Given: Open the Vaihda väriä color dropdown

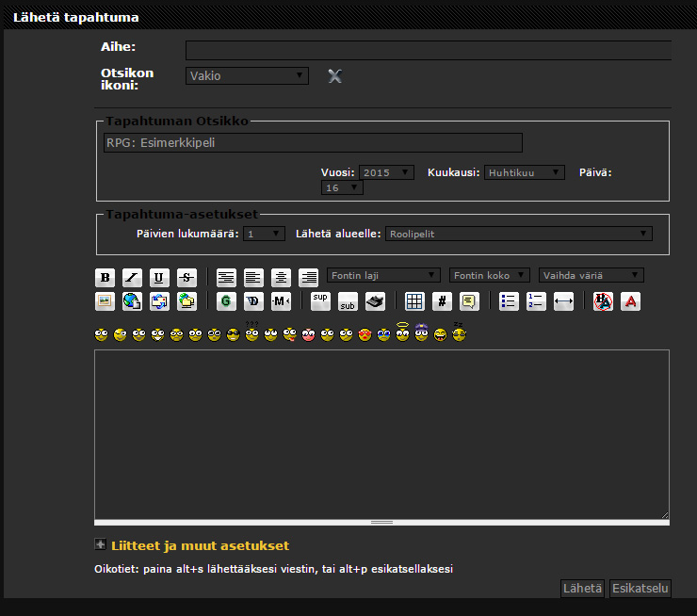Looking at the screenshot, I should point(592,275).
